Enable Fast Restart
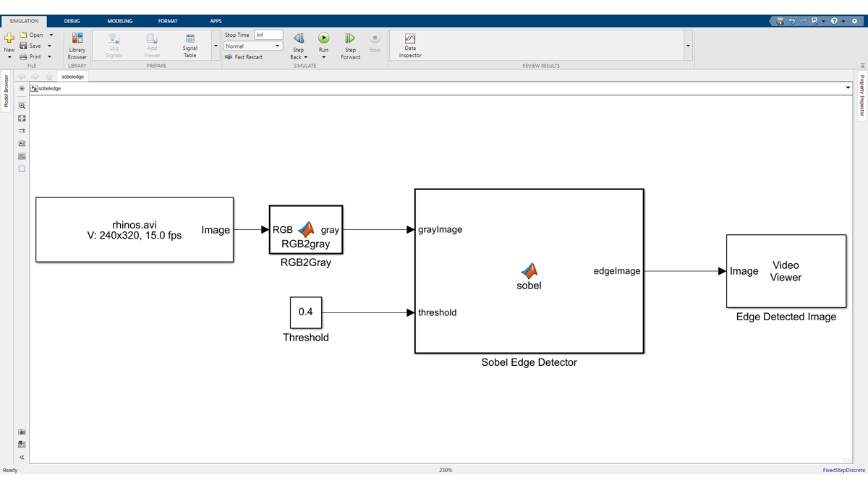Image resolution: width=868 pixels, height=488 pixels. 246,56
